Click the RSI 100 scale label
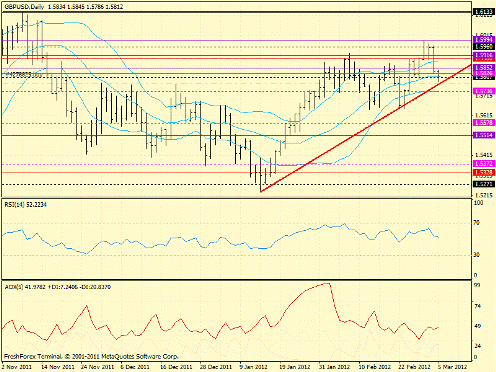Viewport: 496px width, 372px height. coord(478,203)
